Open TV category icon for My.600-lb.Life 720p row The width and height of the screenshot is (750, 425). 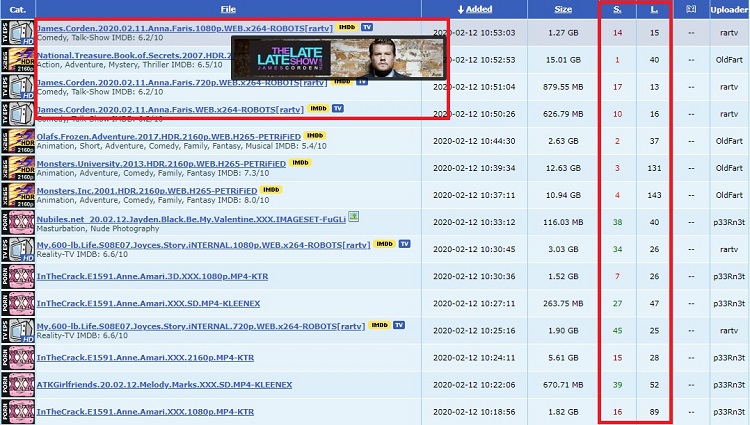click(18, 330)
